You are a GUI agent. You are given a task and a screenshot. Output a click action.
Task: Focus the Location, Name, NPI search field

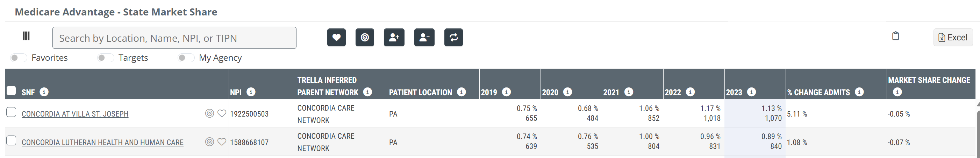pos(174,38)
